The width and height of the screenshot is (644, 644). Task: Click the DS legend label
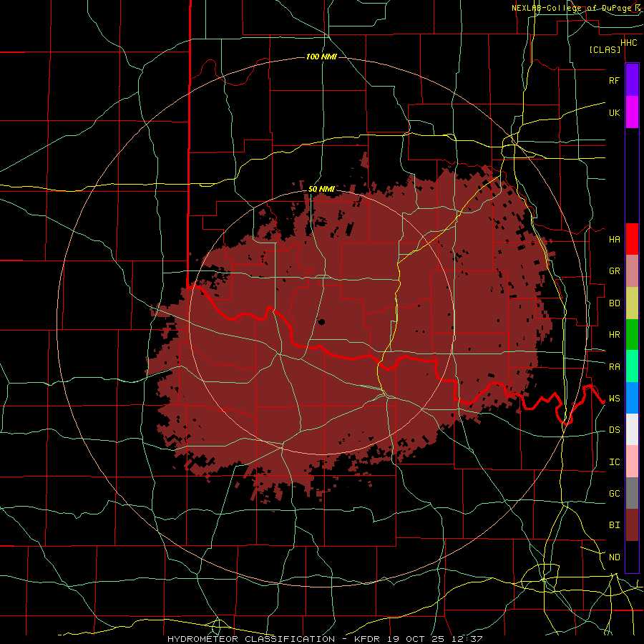(614, 430)
